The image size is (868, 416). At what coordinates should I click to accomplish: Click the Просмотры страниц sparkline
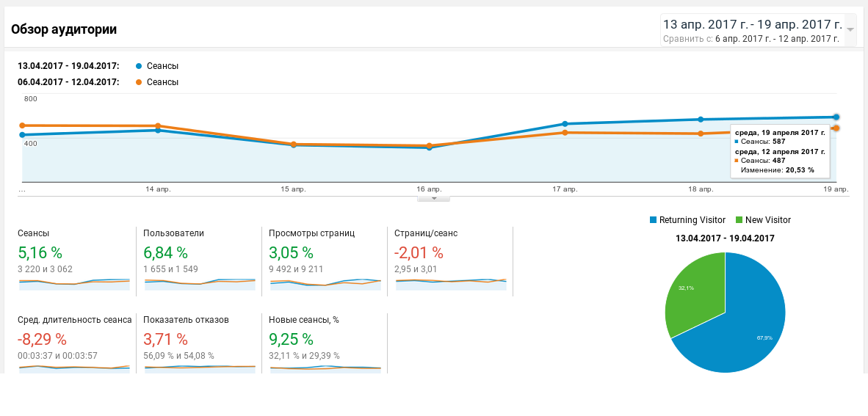325,285
